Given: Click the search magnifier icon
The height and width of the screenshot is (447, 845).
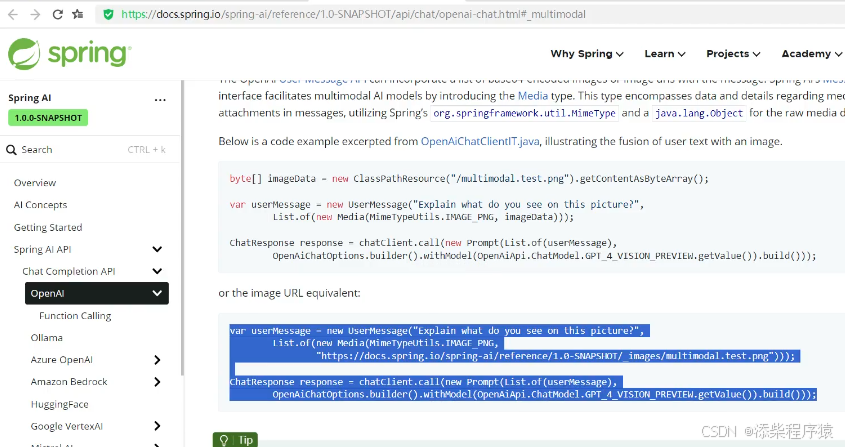Looking at the screenshot, I should pos(11,150).
